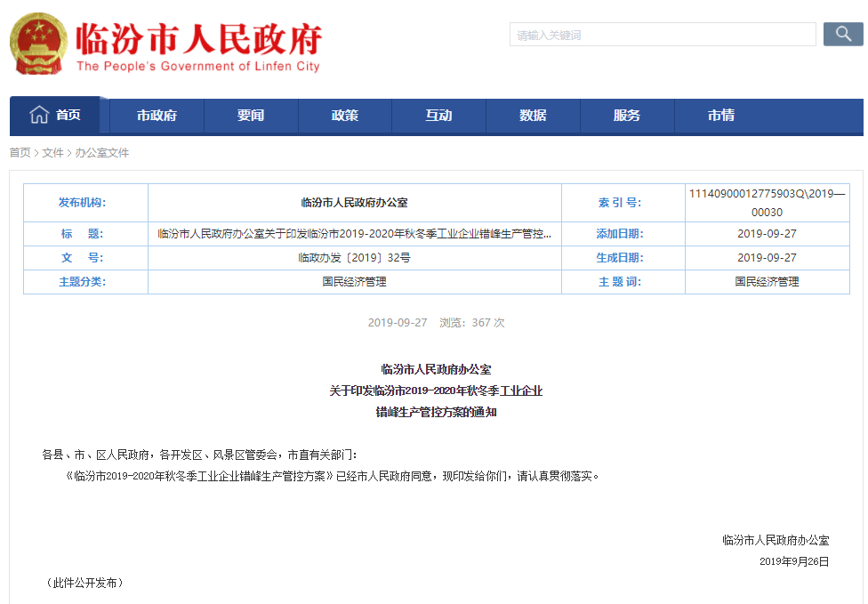Viewport: 868px width, 604px height.
Task: Click the 文件 breadcrumb link
Action: click(x=53, y=153)
